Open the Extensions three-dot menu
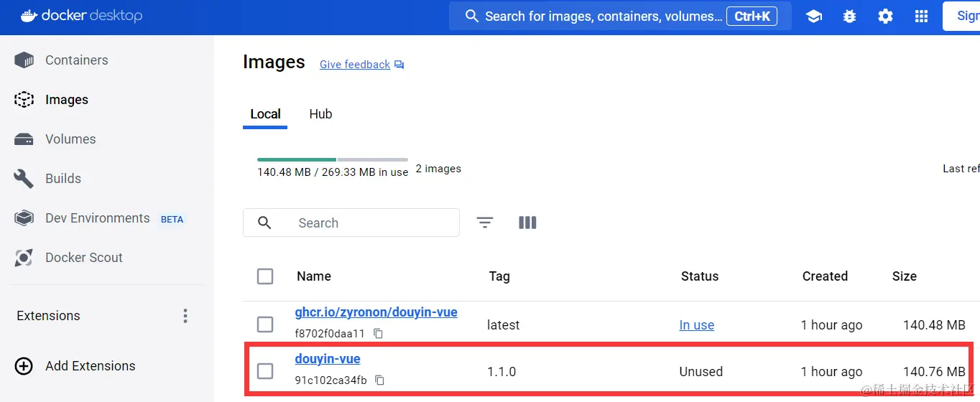This screenshot has width=980, height=402. pyautogui.click(x=185, y=316)
